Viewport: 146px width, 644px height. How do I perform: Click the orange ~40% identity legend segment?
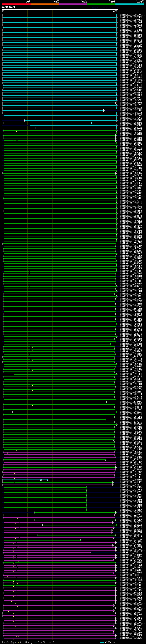coord(45,4)
